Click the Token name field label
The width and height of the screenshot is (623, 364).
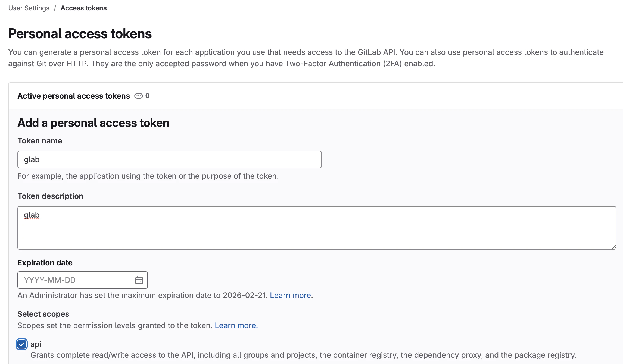(40, 141)
